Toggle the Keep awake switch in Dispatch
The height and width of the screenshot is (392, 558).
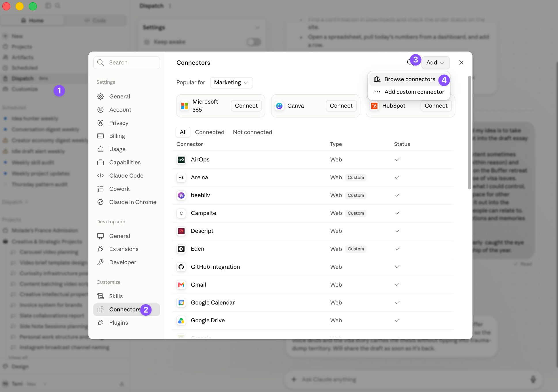(254, 42)
